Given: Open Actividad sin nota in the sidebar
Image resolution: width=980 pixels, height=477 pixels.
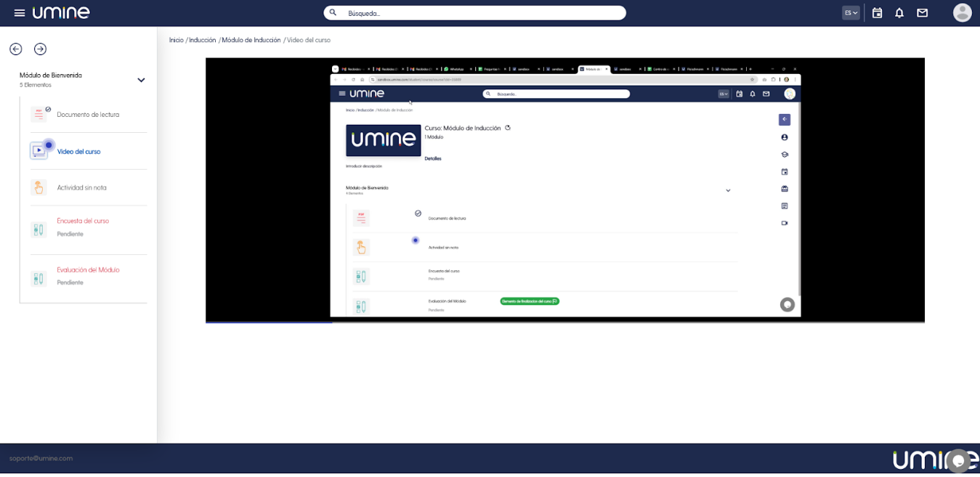Looking at the screenshot, I should tap(81, 188).
